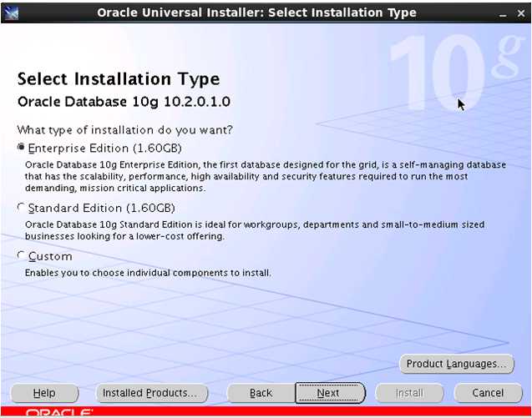This screenshot has height=418, width=532.
Task: Click the Enterprise Edition description paragraph
Action: [266, 176]
